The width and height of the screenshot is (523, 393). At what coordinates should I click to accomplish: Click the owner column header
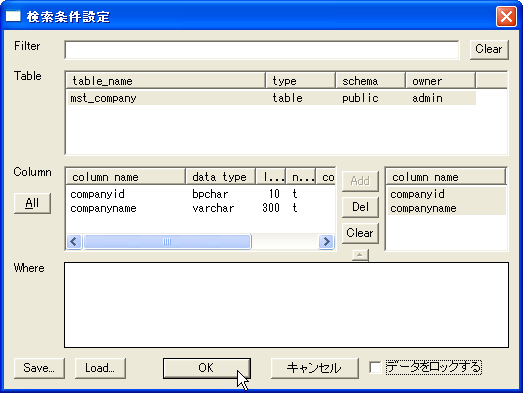(x=440, y=81)
